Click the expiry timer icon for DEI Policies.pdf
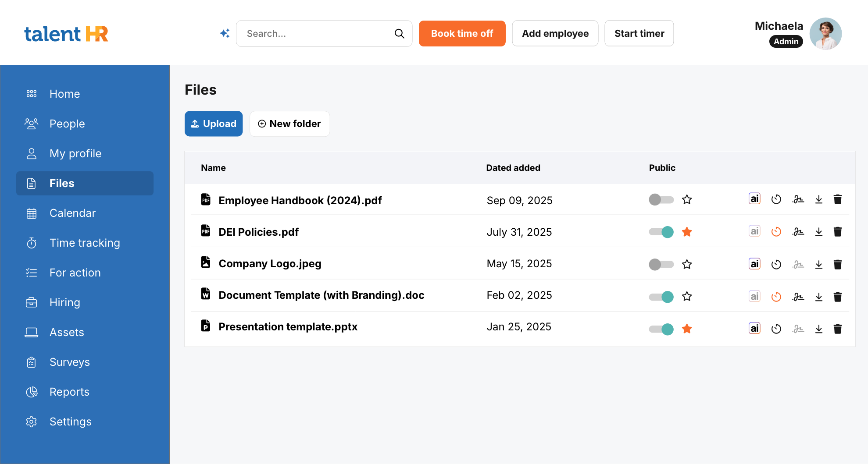This screenshot has width=868, height=464. [776, 232]
